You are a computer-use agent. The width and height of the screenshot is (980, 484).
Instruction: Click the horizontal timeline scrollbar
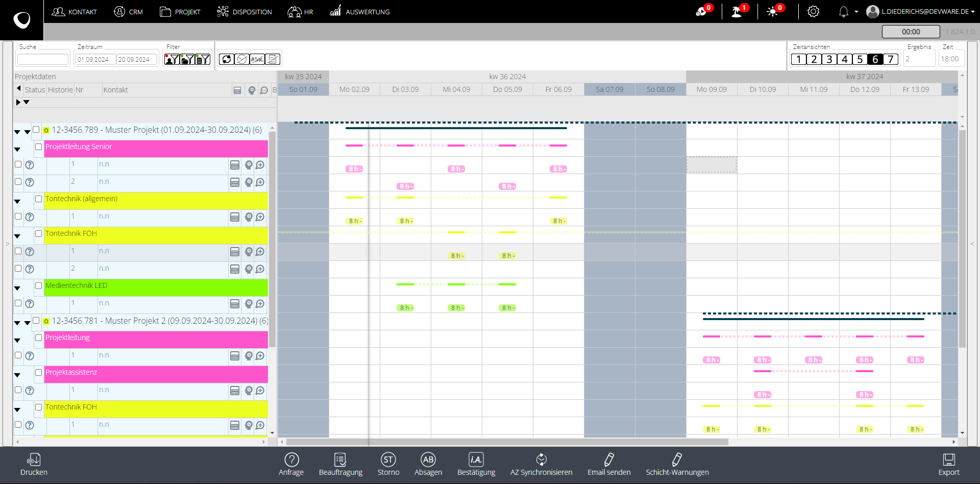point(507,442)
